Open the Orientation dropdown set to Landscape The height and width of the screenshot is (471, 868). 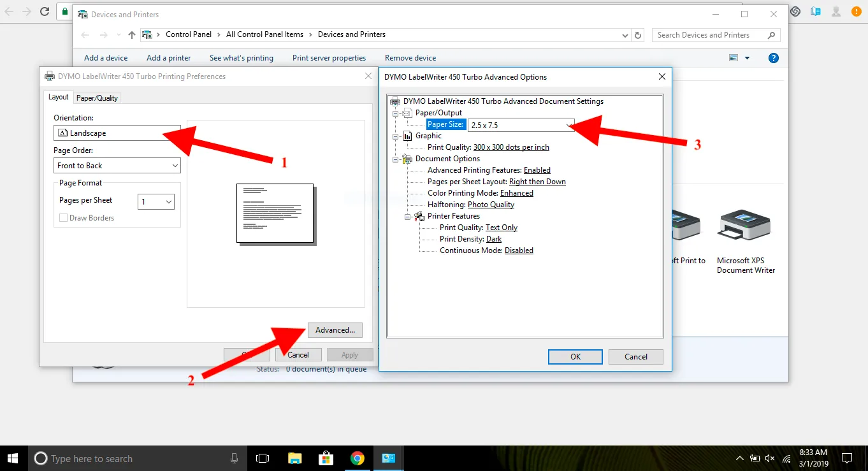tap(117, 133)
